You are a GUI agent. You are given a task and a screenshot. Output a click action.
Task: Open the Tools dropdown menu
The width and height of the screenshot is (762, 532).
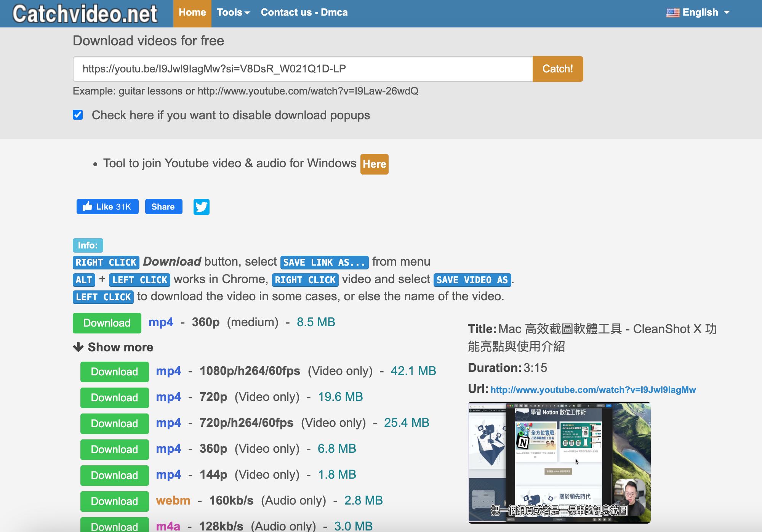click(233, 13)
